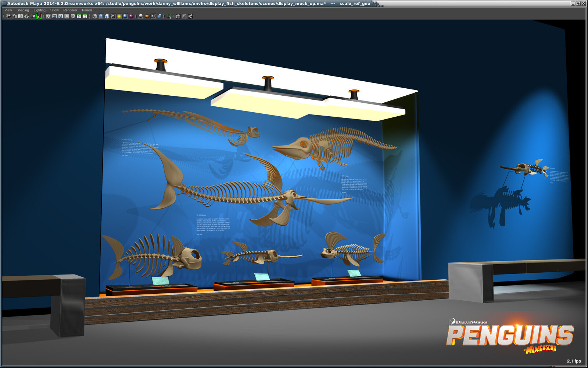Screen dimensions: 588x368
Task: Open the Lighting menu
Action: (x=40, y=10)
